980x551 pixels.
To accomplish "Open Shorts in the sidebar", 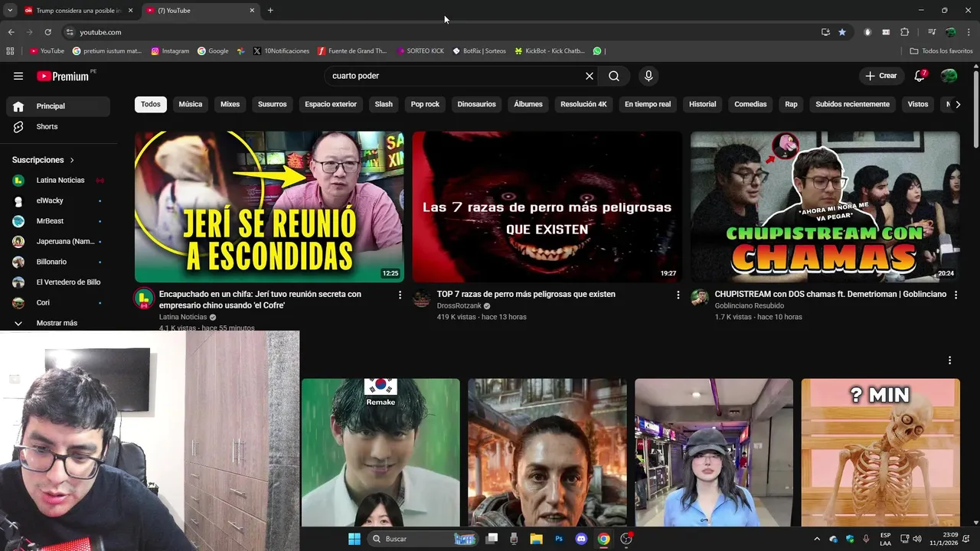I will click(x=58, y=126).
